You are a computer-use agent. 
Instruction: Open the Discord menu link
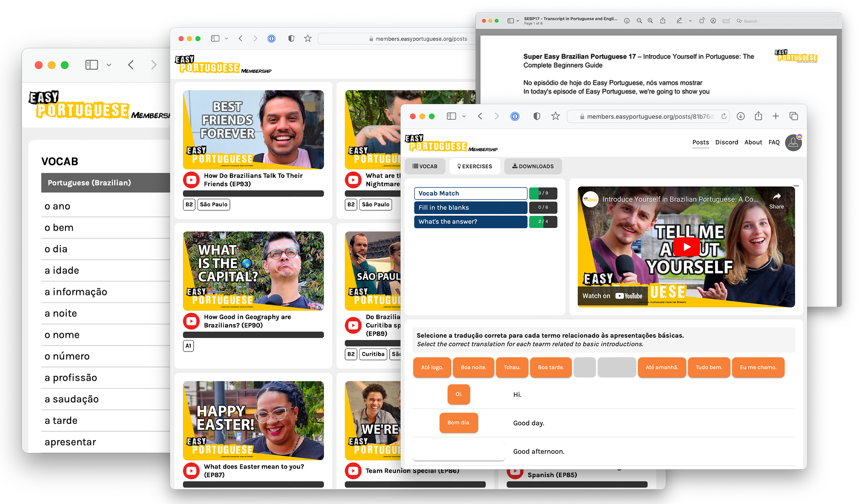point(726,142)
